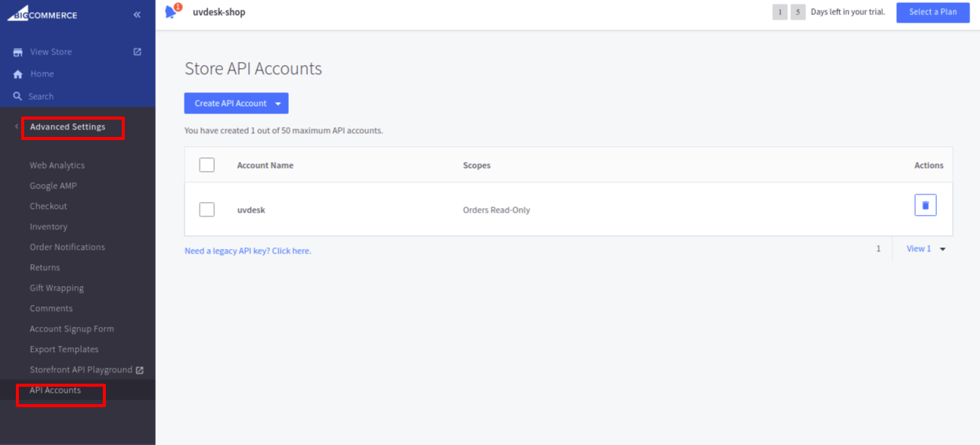Click the API accounts created count text
The height and width of the screenshot is (445, 980).
(x=284, y=130)
